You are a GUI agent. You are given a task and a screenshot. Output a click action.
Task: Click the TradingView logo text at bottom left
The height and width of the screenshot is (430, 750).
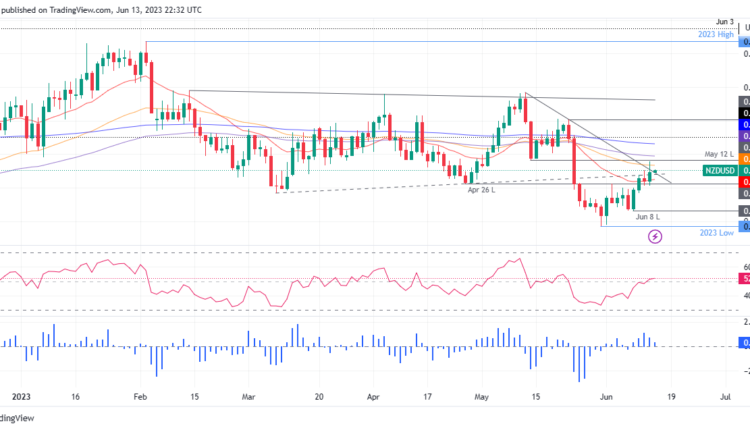(x=14, y=419)
